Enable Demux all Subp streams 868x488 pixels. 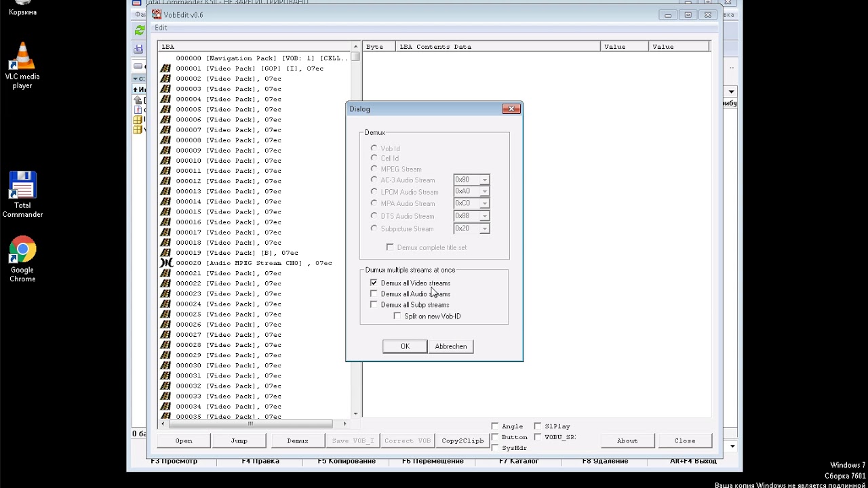point(374,304)
